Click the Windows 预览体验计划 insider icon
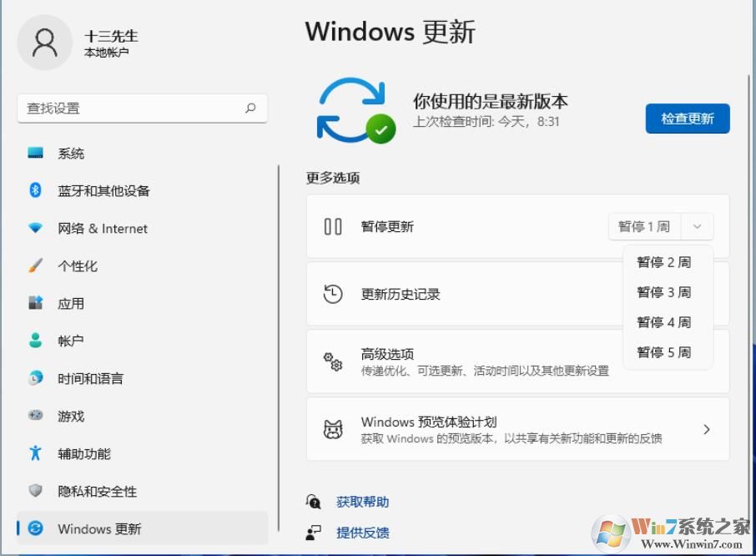Image resolution: width=756 pixels, height=556 pixels. [x=334, y=428]
